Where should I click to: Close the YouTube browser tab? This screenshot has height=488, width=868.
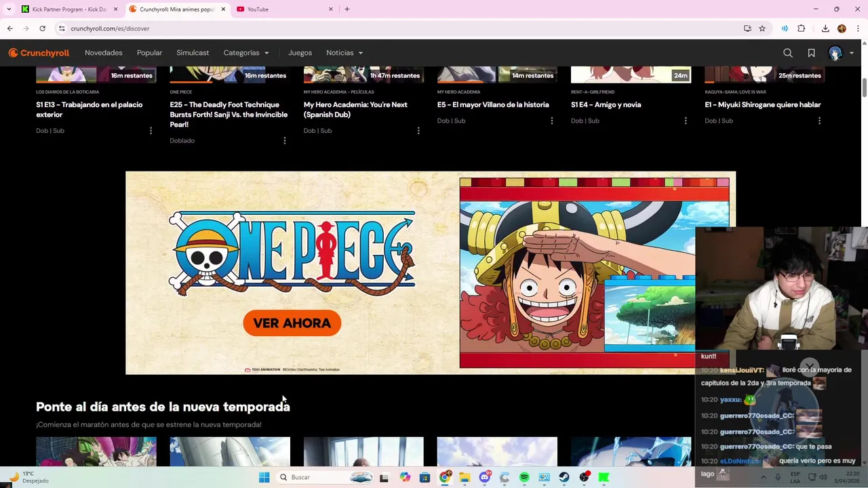[331, 9]
